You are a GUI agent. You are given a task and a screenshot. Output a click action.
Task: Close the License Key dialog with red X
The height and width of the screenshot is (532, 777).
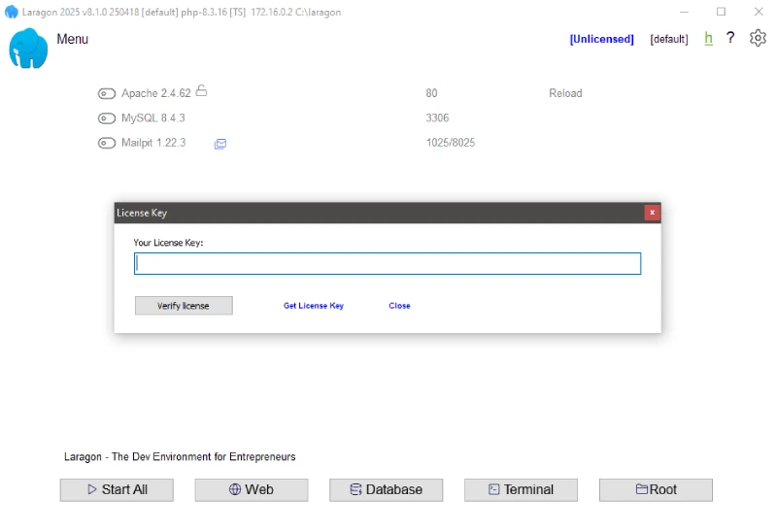click(652, 213)
